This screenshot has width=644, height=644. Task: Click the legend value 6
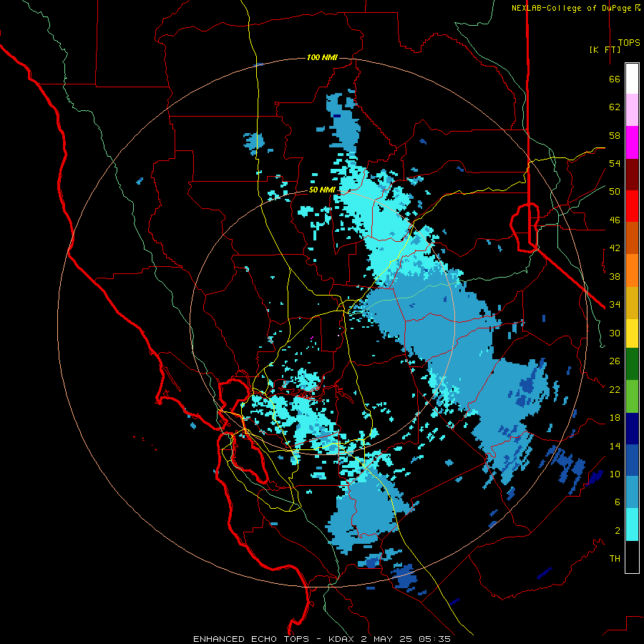(x=618, y=502)
